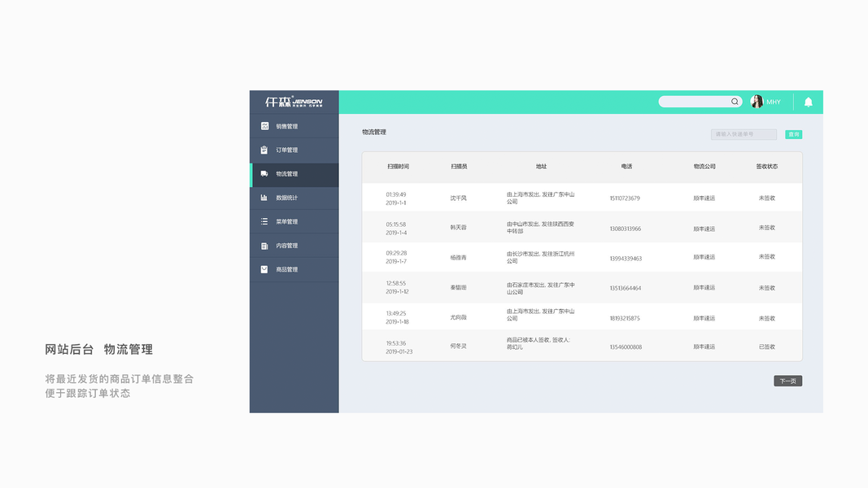Click the 电话 column header
Viewport: 868px width, 488px height.
(x=626, y=167)
